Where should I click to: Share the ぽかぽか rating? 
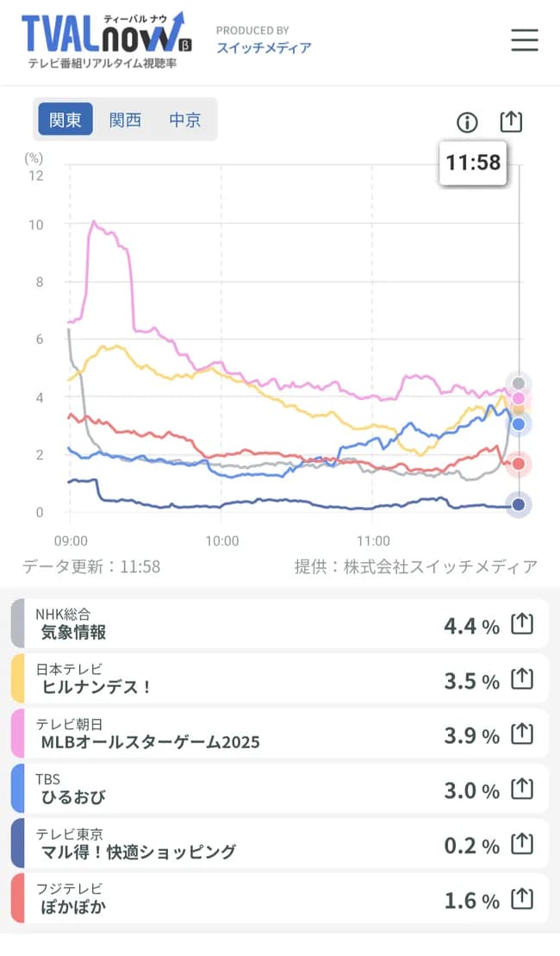pos(522,900)
